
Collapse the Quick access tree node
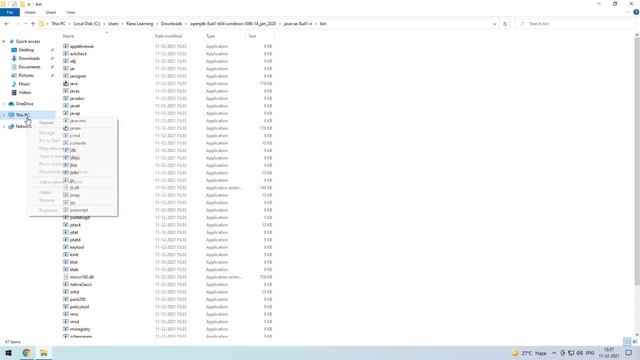[x=4, y=41]
